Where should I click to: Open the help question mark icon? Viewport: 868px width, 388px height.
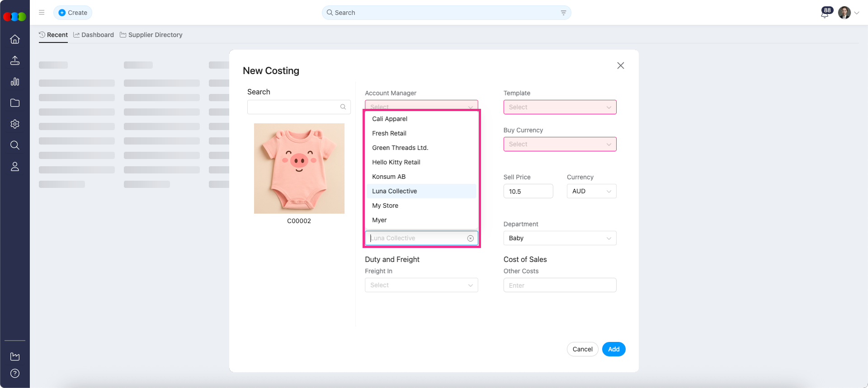[x=15, y=374]
